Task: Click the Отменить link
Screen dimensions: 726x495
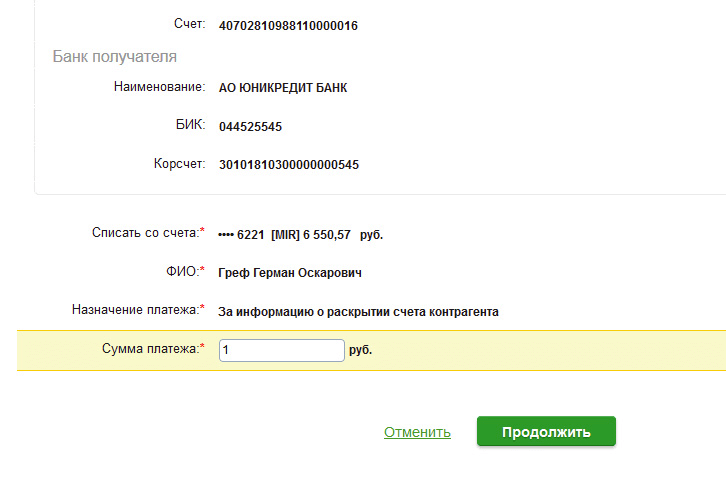Action: point(417,433)
